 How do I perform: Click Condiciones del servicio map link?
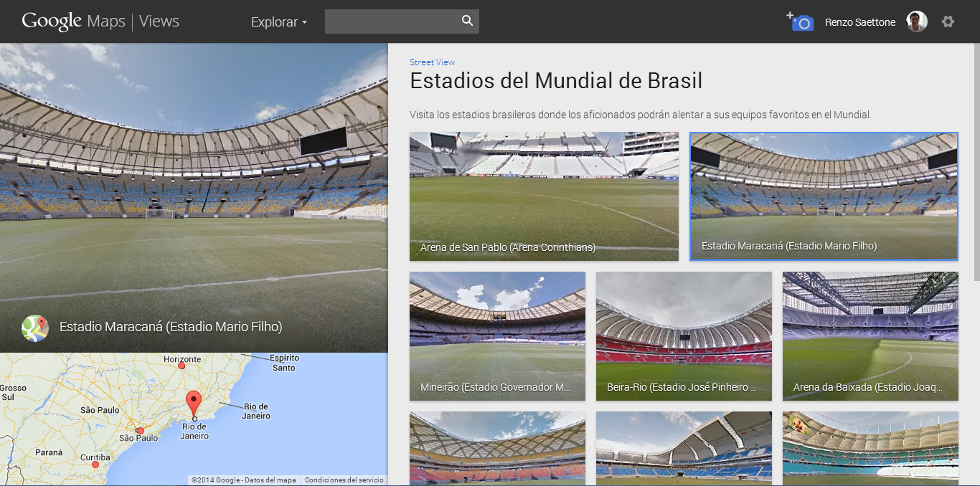point(344,480)
